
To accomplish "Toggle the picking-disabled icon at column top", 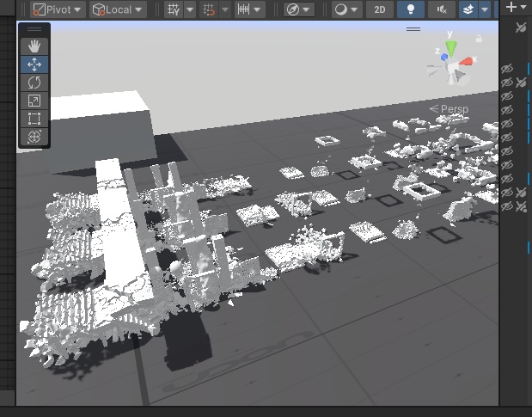I will tap(521, 28).
